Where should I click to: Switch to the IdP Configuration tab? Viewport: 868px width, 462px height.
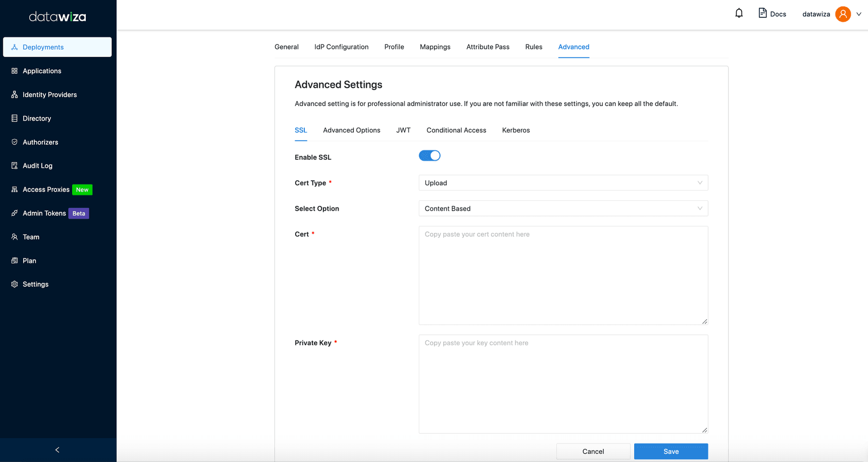pyautogui.click(x=341, y=47)
